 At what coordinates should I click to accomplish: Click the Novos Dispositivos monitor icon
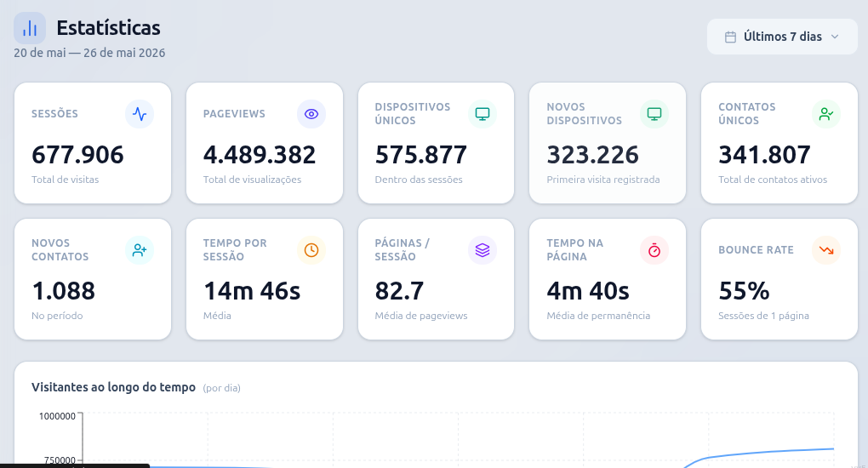[x=654, y=114]
